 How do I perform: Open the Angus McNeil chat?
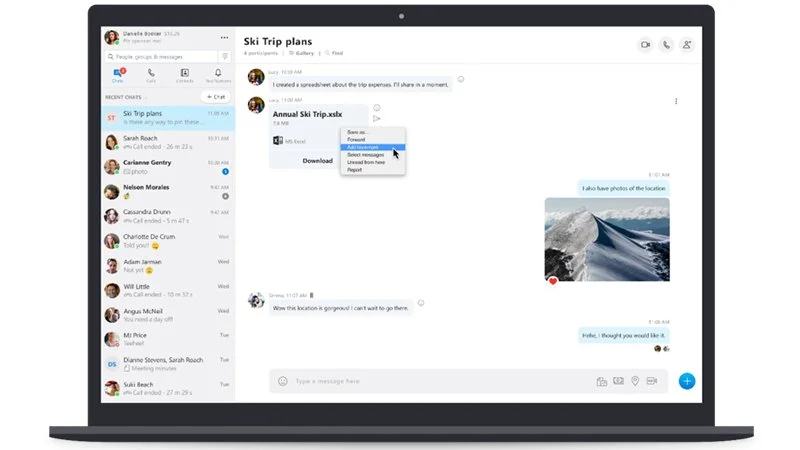(x=168, y=315)
